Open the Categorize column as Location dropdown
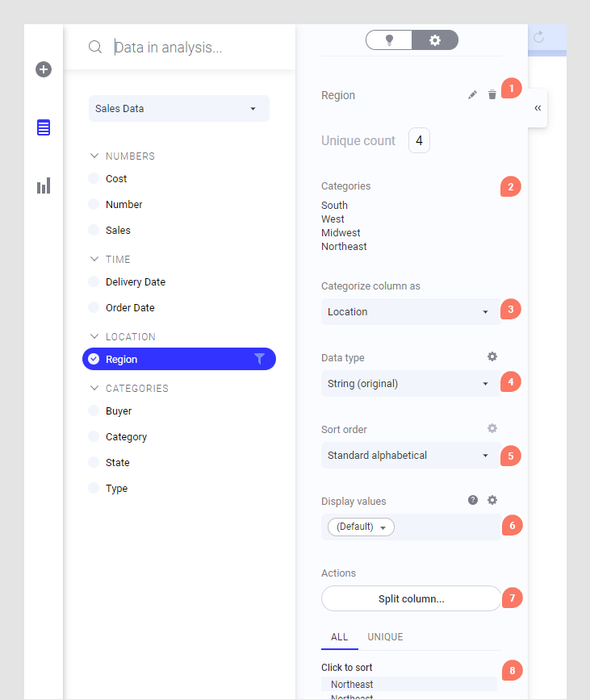The image size is (590, 700). 410,312
